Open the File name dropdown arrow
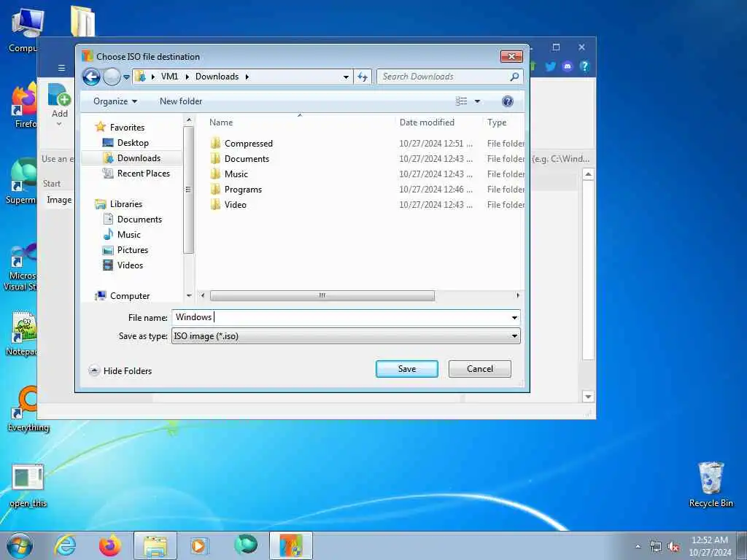The width and height of the screenshot is (747, 560). pos(514,318)
